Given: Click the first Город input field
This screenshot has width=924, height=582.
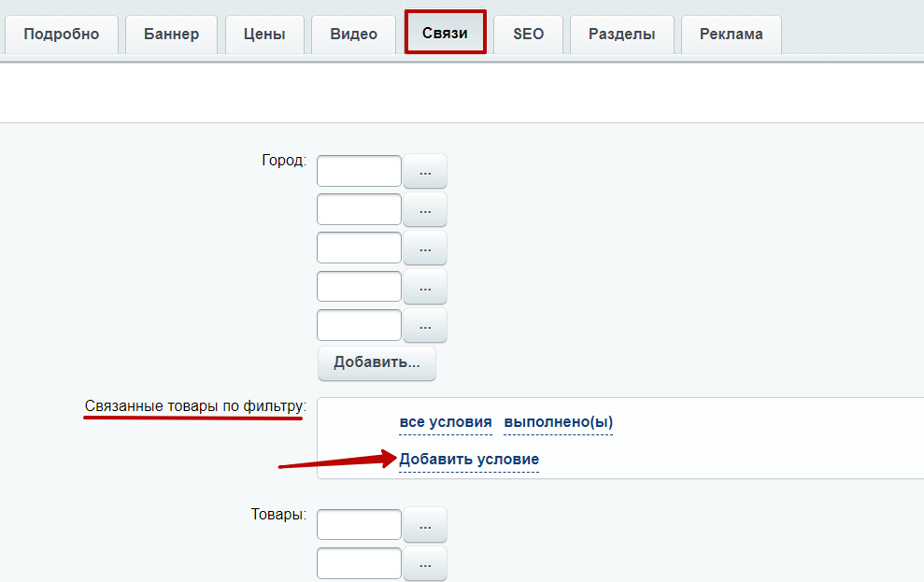Looking at the screenshot, I should [x=359, y=171].
